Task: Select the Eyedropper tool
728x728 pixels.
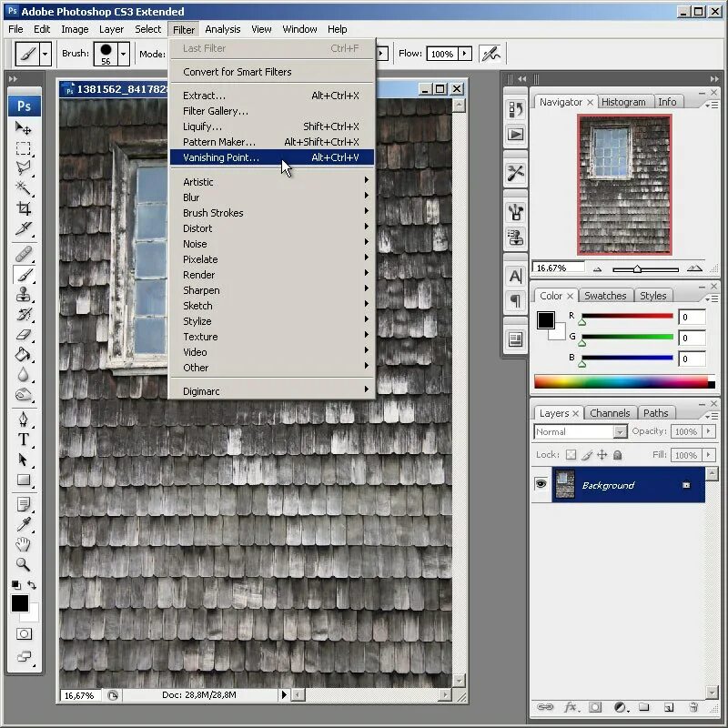Action: click(23, 524)
